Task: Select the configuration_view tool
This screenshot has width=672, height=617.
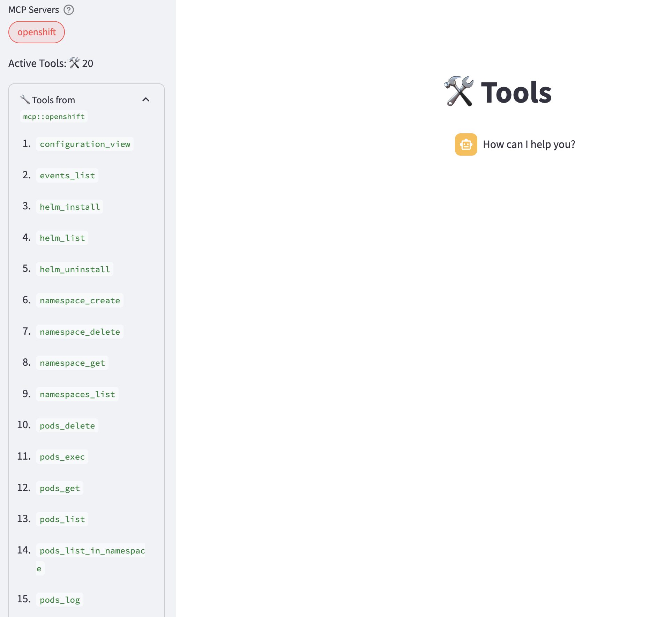Action: click(84, 144)
